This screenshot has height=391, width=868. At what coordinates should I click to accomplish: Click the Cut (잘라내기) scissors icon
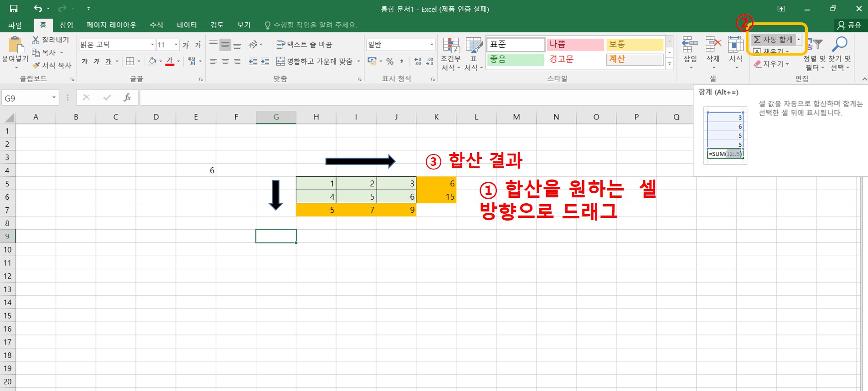point(36,40)
